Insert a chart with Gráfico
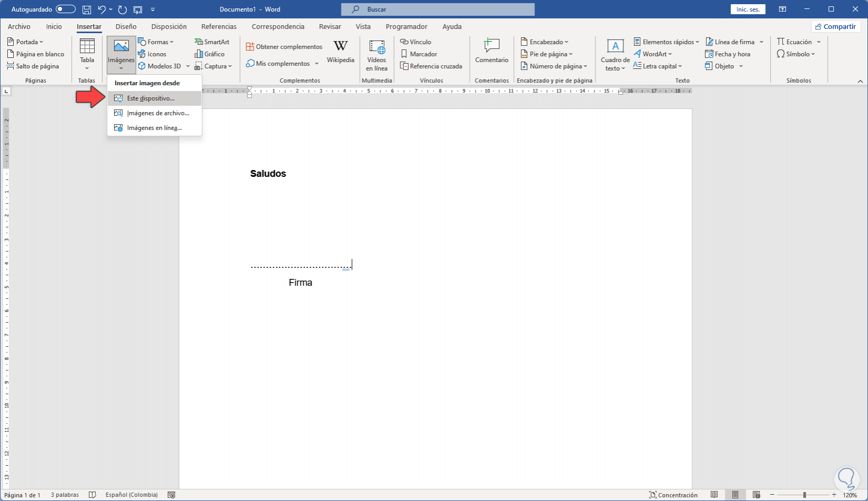 coord(209,54)
